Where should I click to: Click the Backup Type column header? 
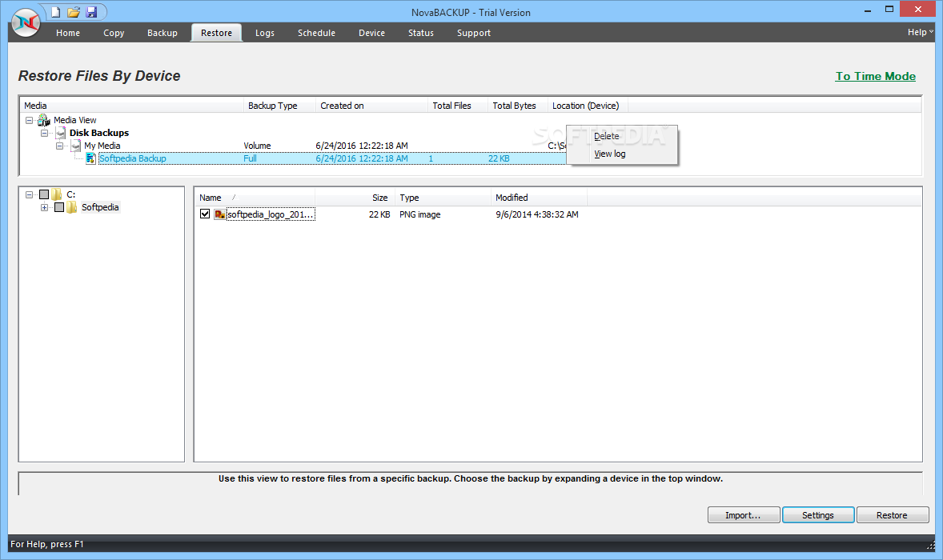279,106
